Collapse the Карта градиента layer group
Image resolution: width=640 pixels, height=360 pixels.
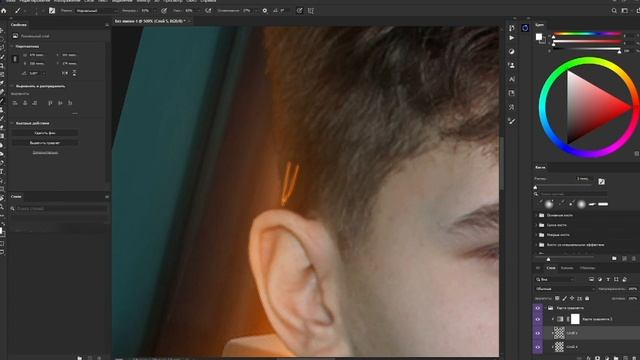[x=545, y=308]
